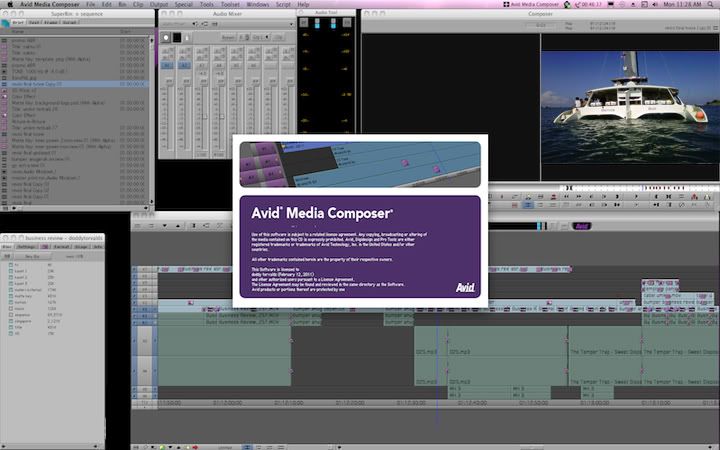Open the timeline fast menu at bottom-left
Screen dimensions: 720x450
tap(135, 447)
